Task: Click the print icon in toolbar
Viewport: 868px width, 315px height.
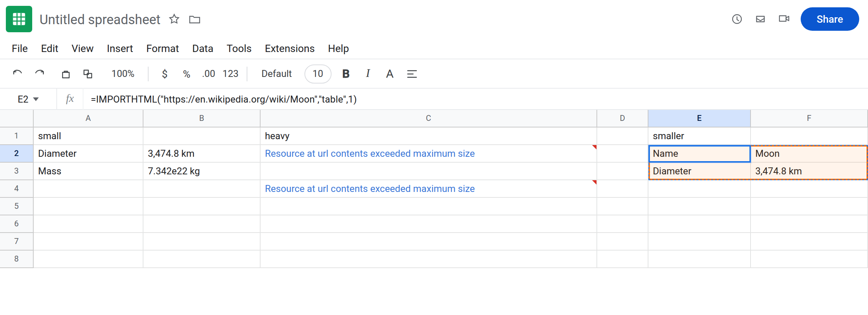Action: [x=66, y=74]
